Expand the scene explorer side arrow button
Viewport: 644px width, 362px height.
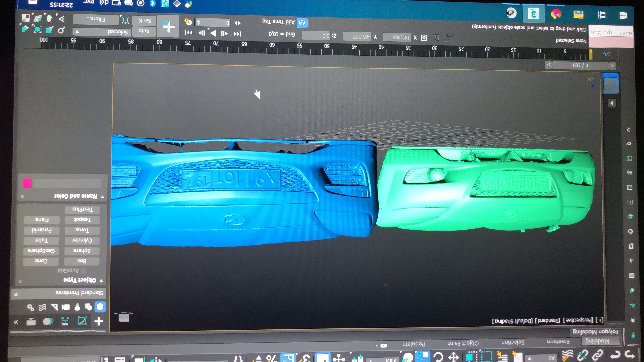click(x=611, y=103)
